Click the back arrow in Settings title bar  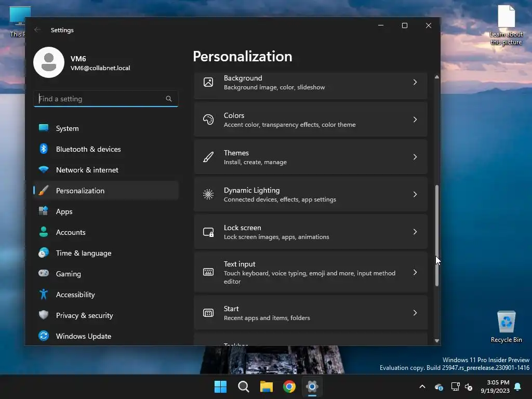click(x=37, y=30)
